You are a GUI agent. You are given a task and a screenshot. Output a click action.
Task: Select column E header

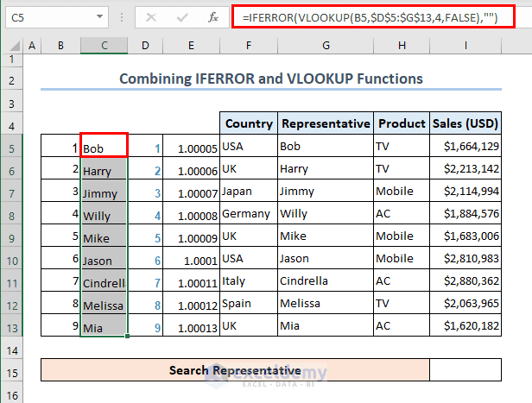(192, 46)
